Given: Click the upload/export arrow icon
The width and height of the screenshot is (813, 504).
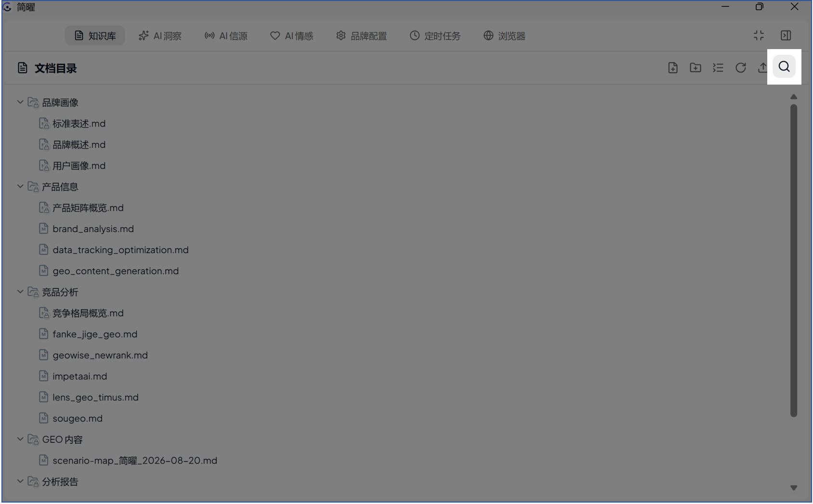Looking at the screenshot, I should coord(762,68).
